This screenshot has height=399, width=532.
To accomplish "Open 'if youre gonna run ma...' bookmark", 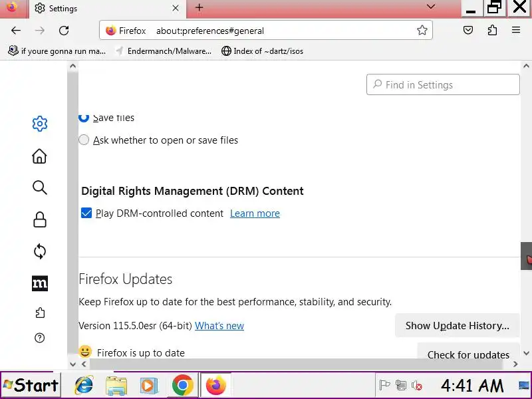I will coord(57,51).
